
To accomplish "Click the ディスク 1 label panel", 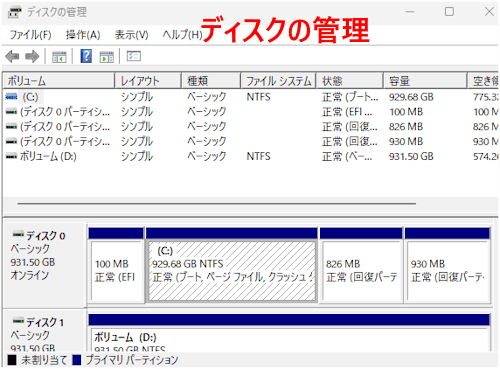I will click(x=44, y=330).
